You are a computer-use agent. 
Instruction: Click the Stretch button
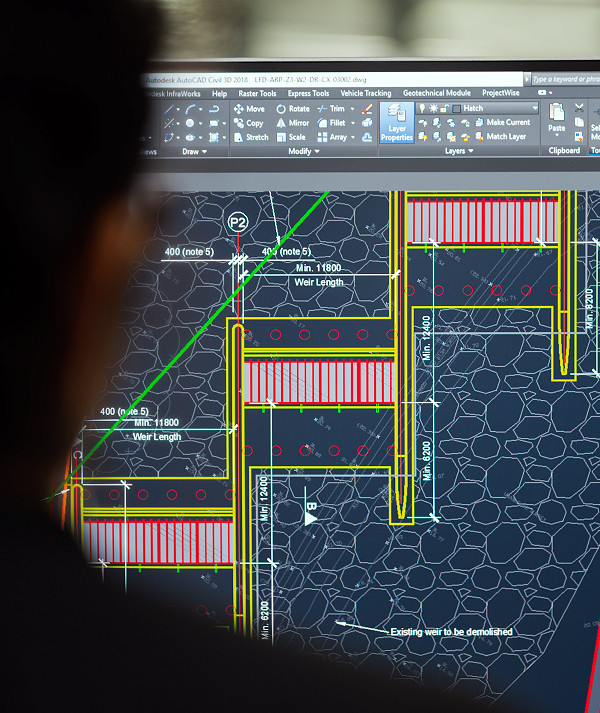point(251,137)
